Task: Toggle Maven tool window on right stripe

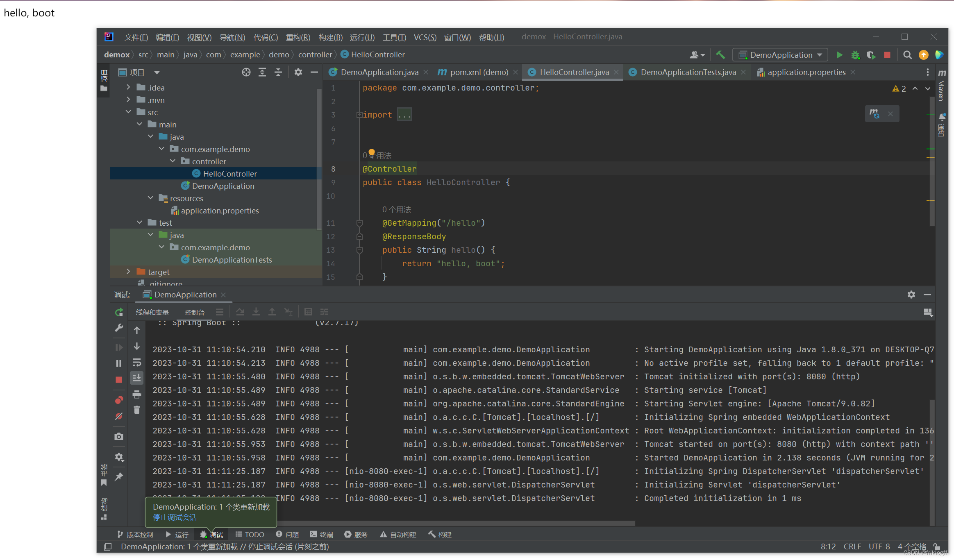Action: [942, 85]
